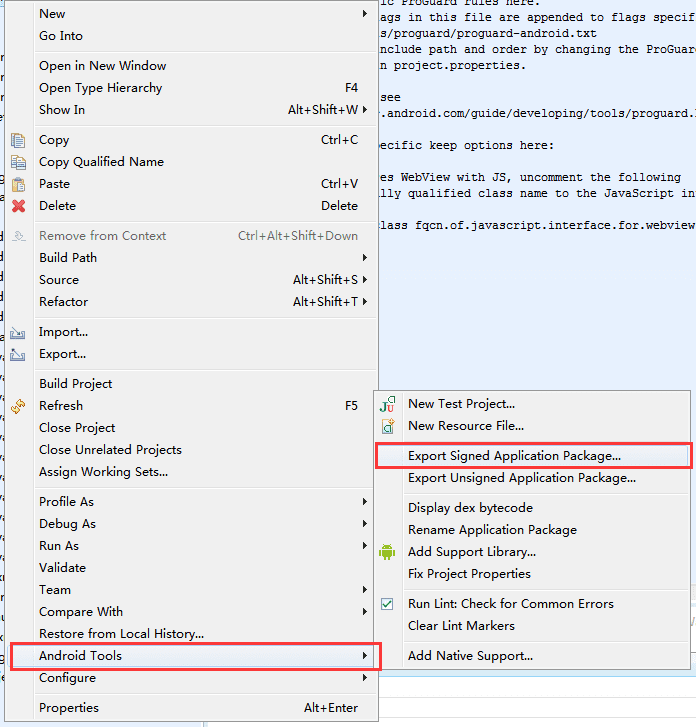The height and width of the screenshot is (727, 696).
Task: Click the Copy Qualified Name icon
Action: tap(18, 162)
